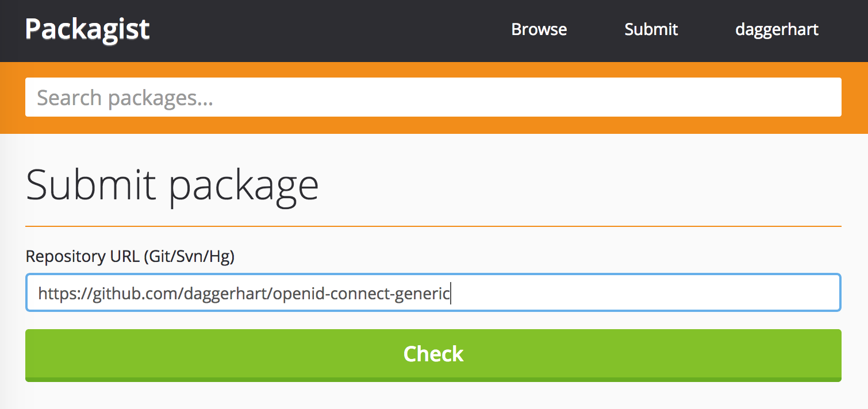Click the orange band around the search box

coord(433,70)
